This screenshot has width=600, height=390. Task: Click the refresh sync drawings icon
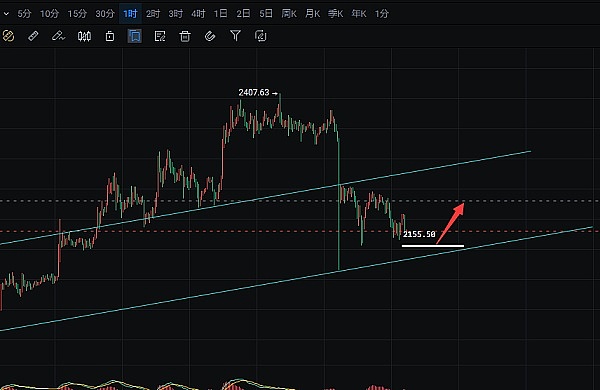click(261, 36)
